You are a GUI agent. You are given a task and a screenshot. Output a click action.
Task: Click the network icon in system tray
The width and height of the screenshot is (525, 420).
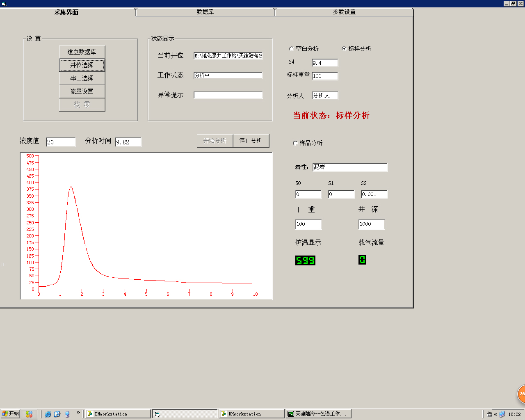[x=502, y=414]
